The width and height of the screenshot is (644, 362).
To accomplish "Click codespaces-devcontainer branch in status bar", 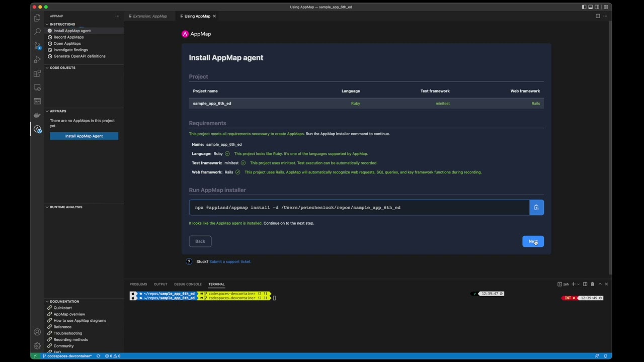I will click(x=67, y=356).
